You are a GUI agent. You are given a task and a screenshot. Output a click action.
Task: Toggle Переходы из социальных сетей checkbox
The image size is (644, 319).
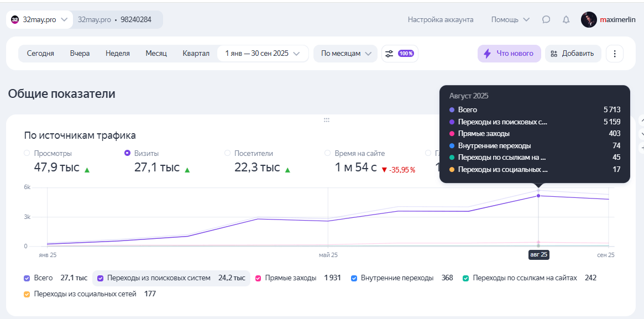(27, 294)
